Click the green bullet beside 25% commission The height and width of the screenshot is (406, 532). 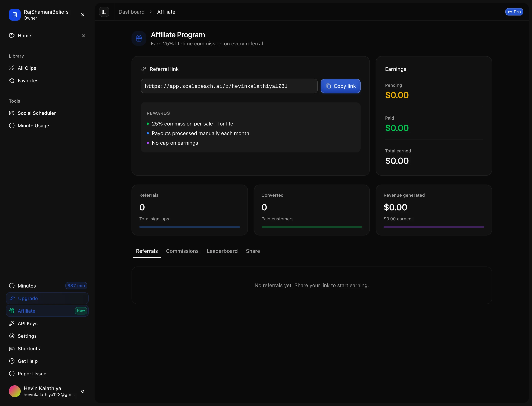point(148,124)
